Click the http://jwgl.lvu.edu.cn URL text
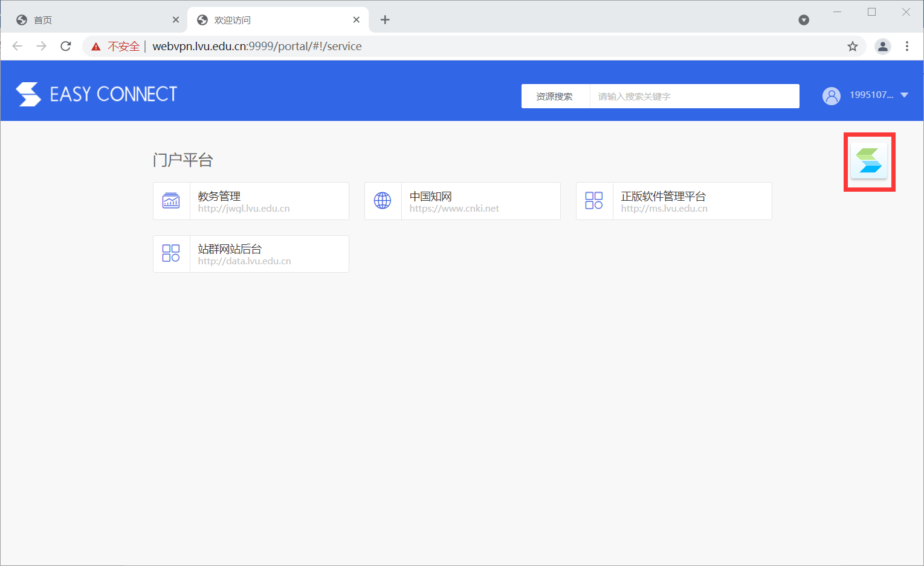924x566 pixels. click(x=244, y=209)
